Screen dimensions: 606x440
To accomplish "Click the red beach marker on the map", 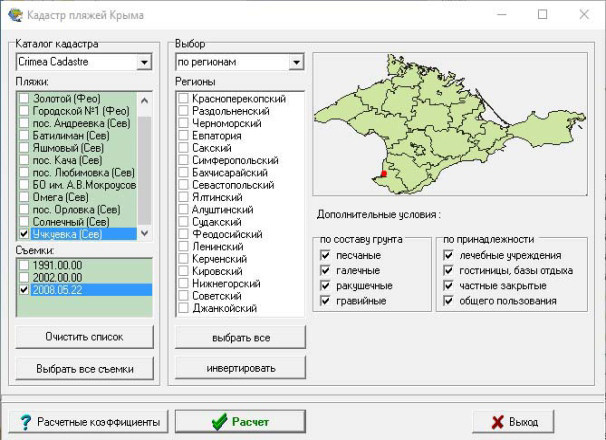I will (383, 174).
